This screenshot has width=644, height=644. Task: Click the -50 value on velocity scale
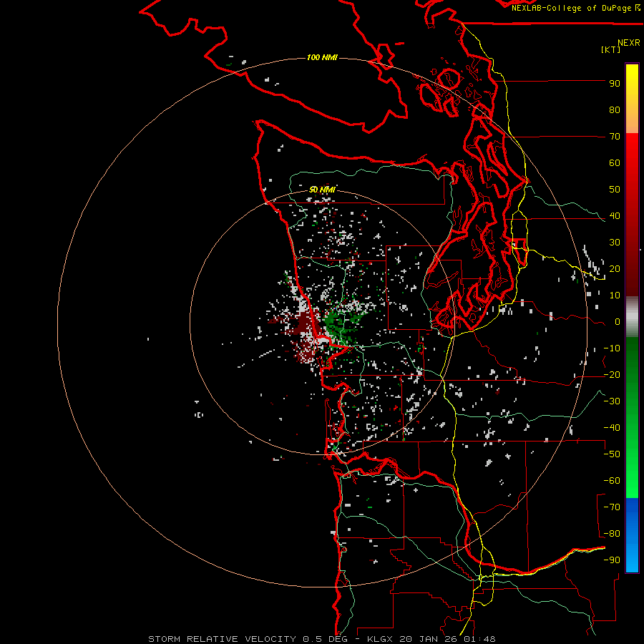(612, 454)
